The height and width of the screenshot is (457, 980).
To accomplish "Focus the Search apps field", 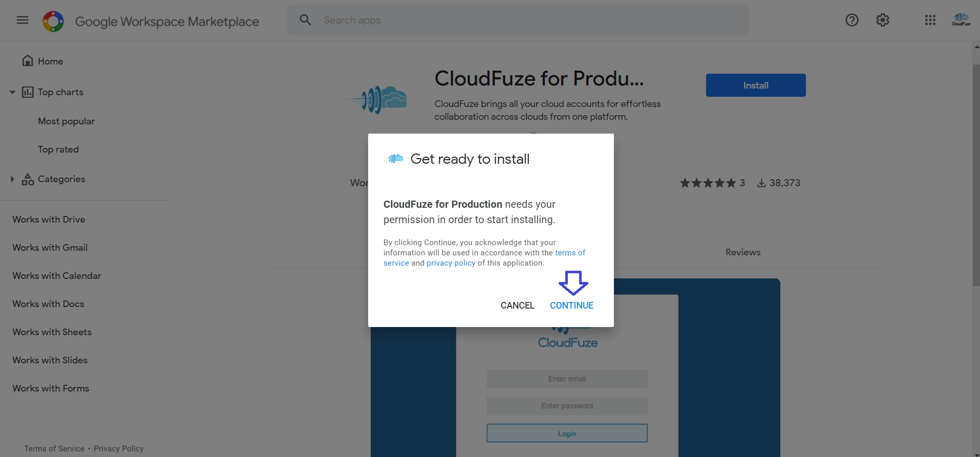I will [518, 20].
